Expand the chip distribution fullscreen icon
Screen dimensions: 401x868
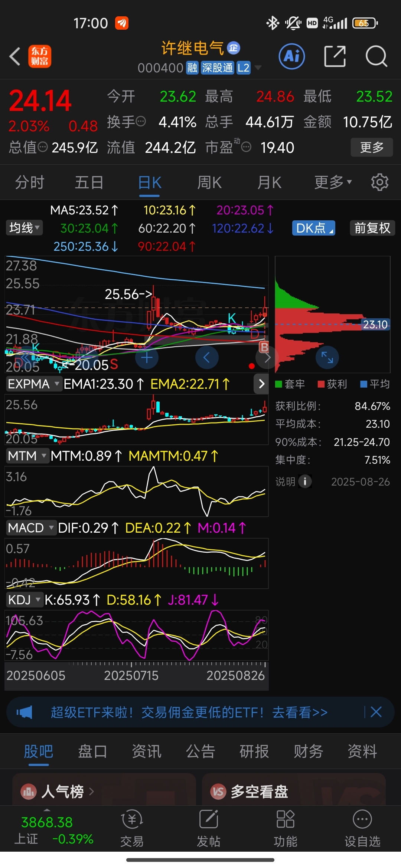click(327, 358)
